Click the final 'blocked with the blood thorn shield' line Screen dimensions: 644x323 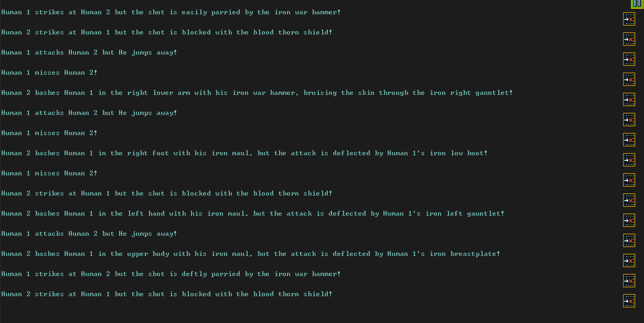tap(167, 294)
